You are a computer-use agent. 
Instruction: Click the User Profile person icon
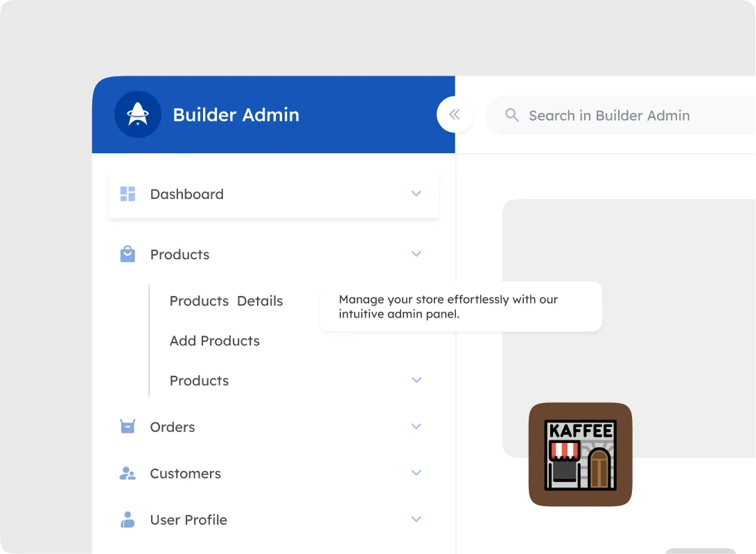128,519
